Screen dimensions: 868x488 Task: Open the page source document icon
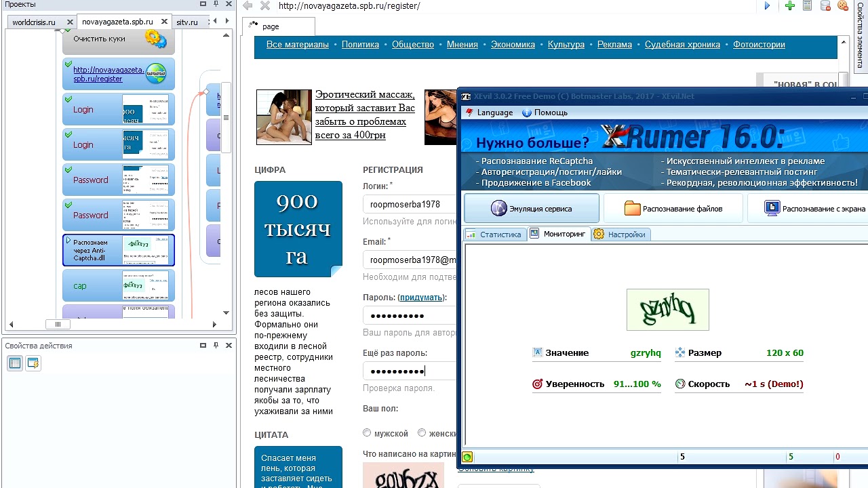[807, 6]
